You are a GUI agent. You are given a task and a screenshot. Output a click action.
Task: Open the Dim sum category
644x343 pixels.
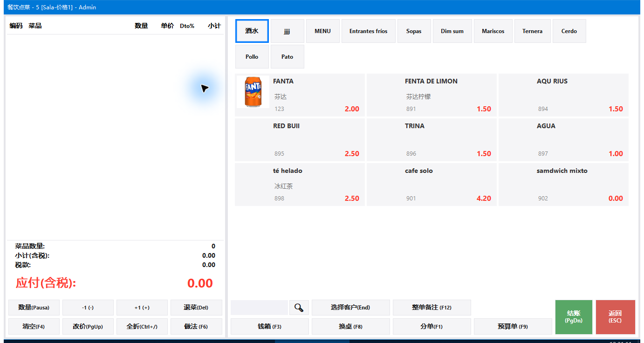point(452,31)
